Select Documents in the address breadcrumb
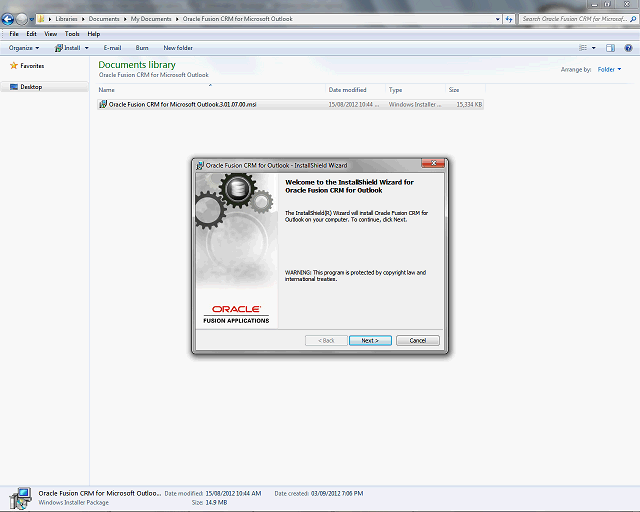Image resolution: width=640 pixels, height=512 pixels. pos(104,19)
